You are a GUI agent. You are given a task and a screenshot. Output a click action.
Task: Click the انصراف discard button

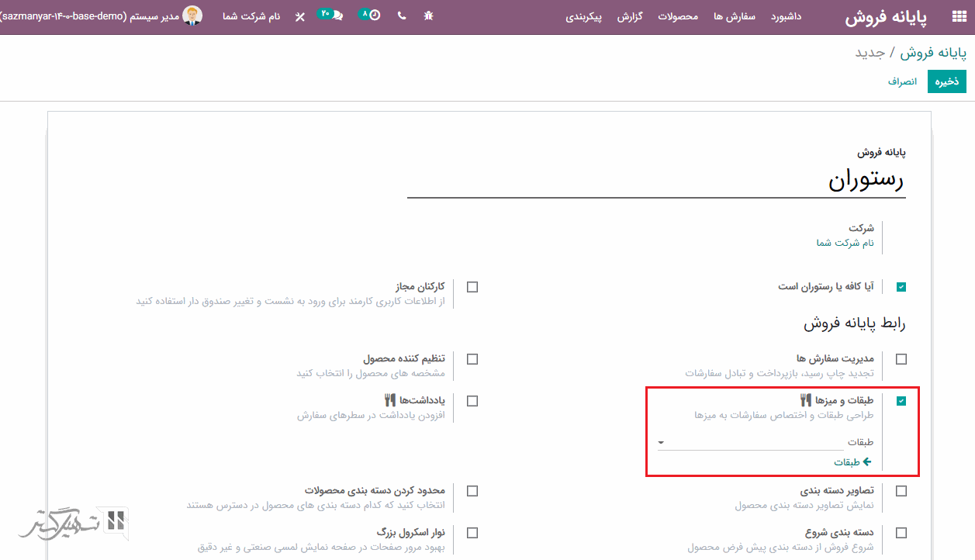tap(902, 81)
